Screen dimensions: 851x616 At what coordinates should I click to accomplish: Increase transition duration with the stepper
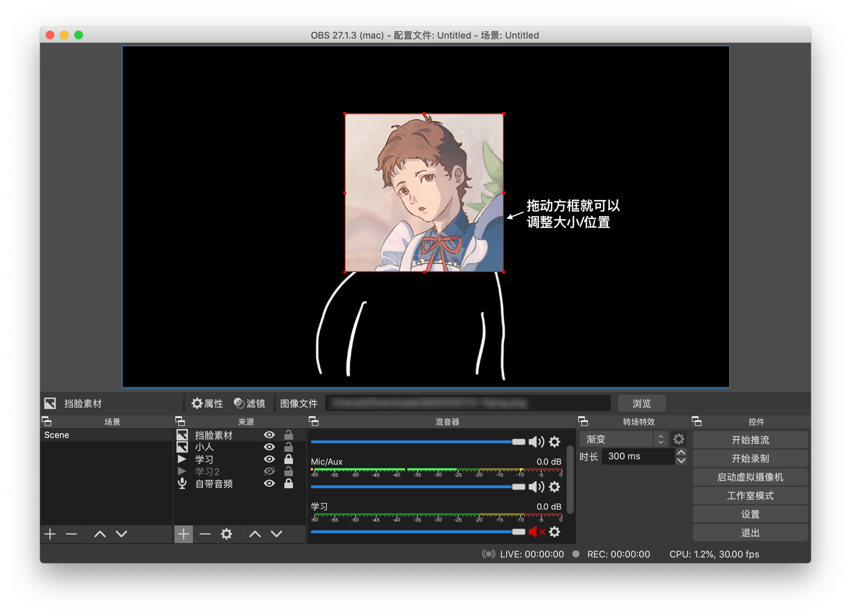(x=681, y=454)
